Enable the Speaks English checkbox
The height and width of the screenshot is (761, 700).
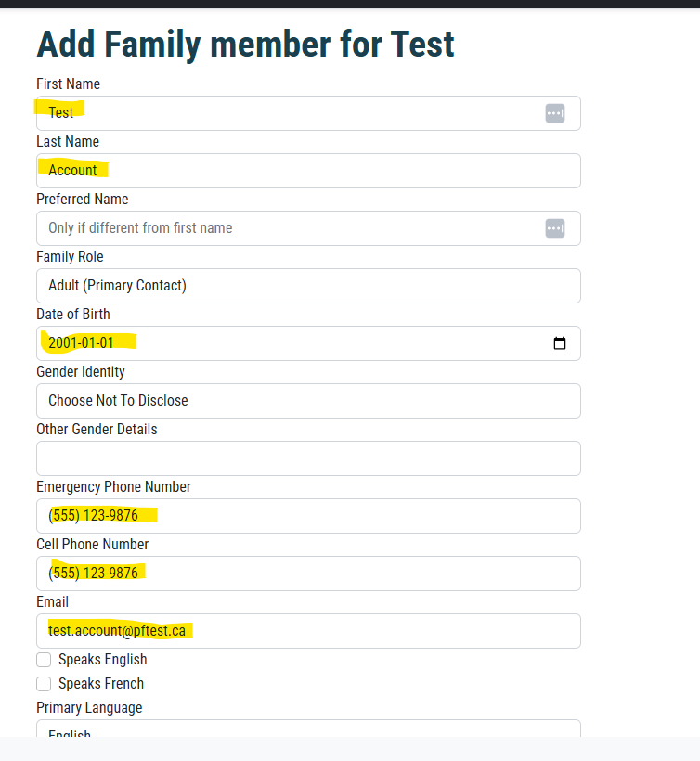[44, 660]
